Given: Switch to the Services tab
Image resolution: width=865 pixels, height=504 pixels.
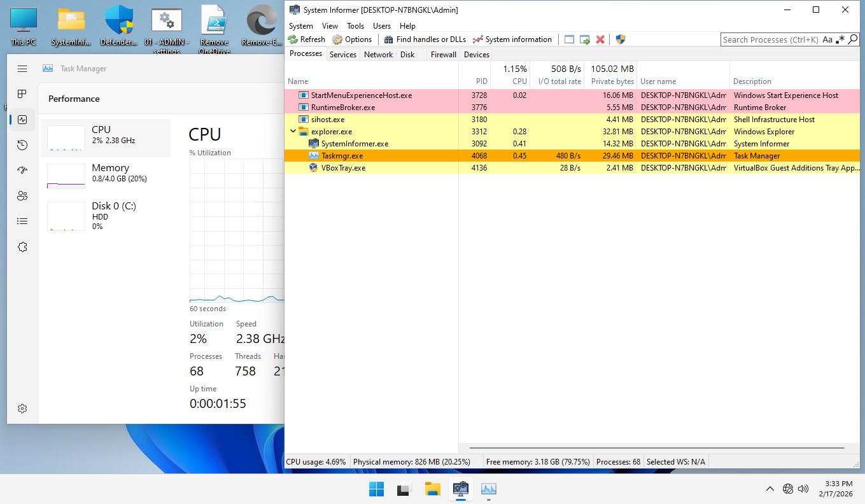Looking at the screenshot, I should click(342, 55).
